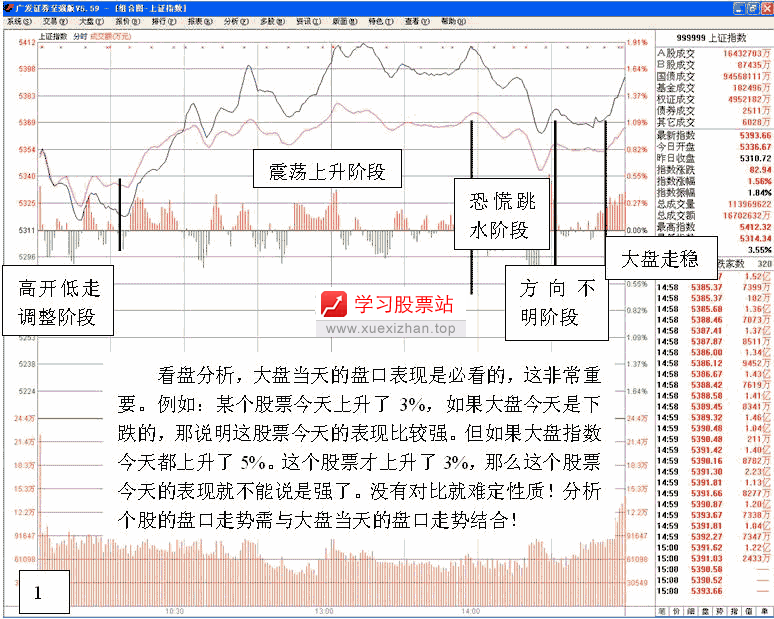
Task: Select the tick row with price 5393.67
Action: coord(713,515)
